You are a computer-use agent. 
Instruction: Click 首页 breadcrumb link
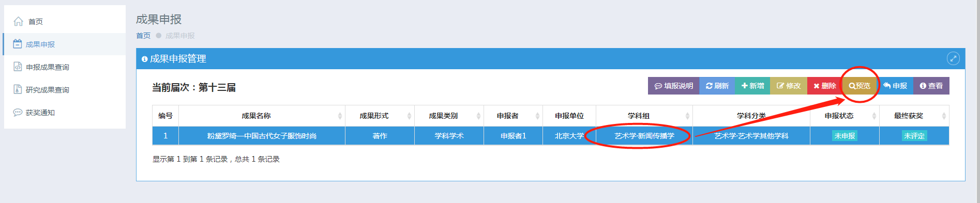[x=143, y=36]
